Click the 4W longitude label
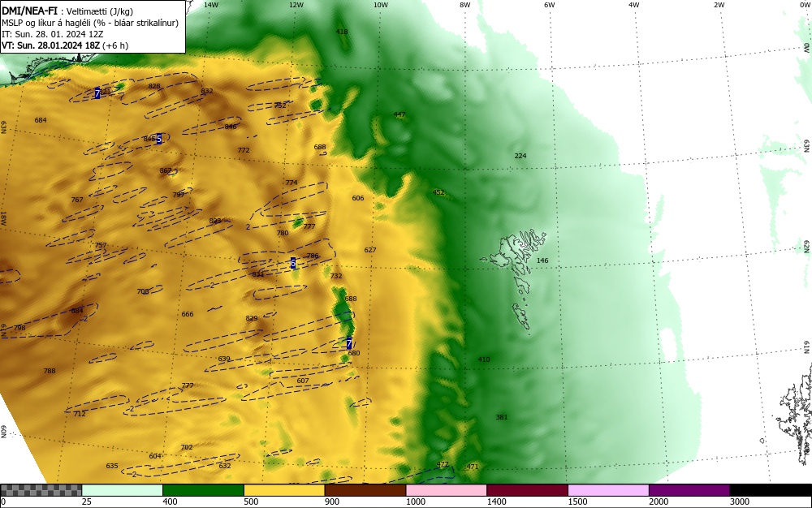 coord(634,5)
